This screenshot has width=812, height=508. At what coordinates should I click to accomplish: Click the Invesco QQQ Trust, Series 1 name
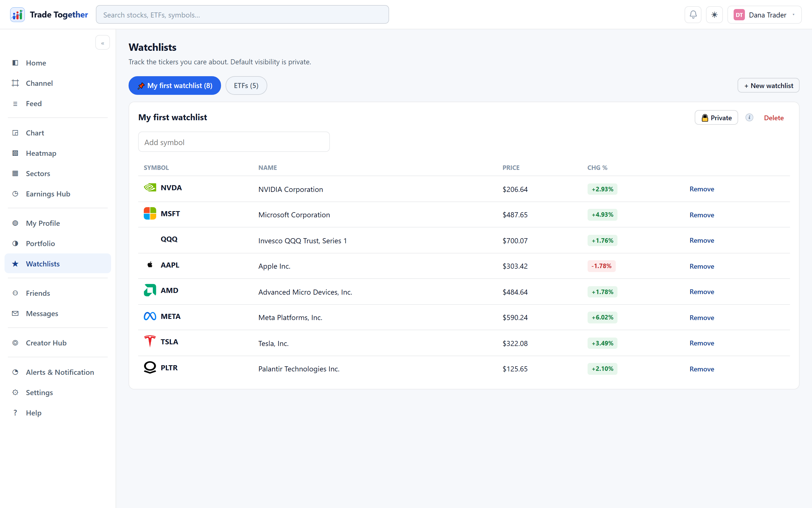[x=302, y=240]
